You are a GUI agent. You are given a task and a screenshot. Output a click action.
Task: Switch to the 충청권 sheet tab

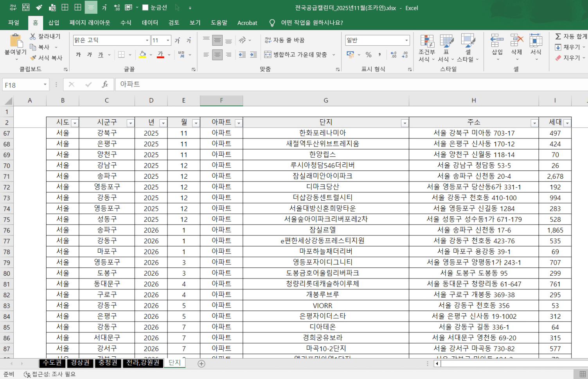point(108,363)
